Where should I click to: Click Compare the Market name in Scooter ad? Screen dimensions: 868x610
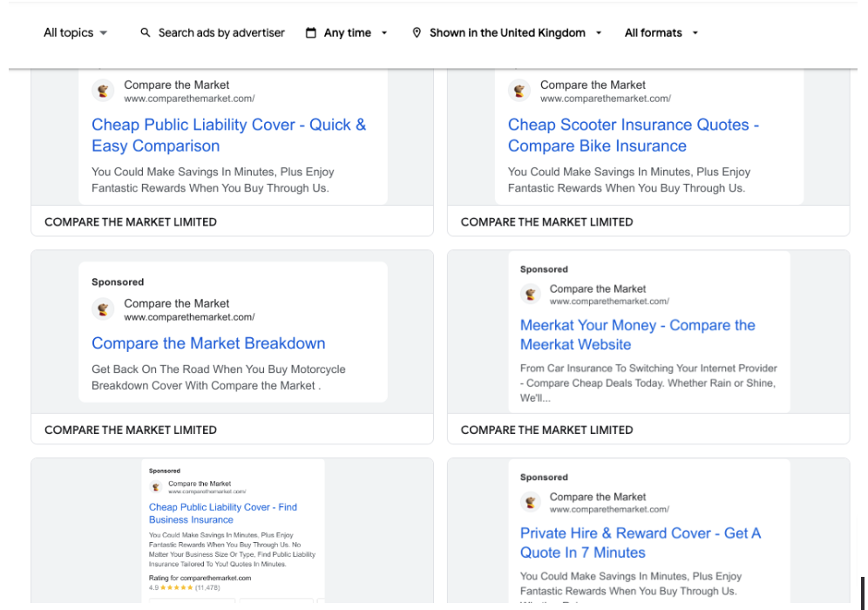click(x=593, y=85)
